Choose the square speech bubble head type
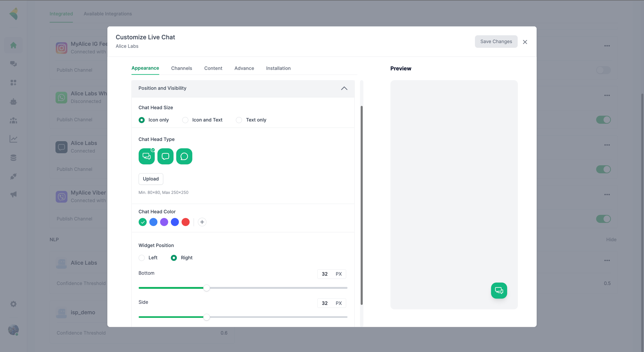 click(x=165, y=156)
